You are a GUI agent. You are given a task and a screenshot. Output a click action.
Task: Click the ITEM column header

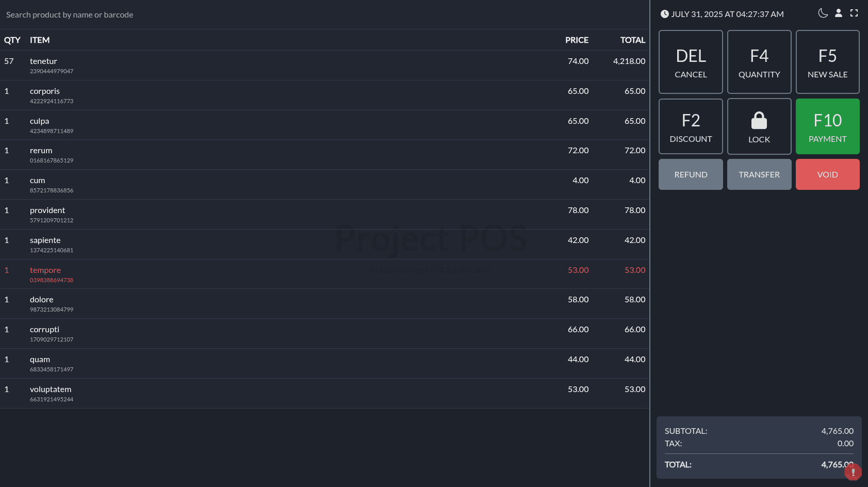point(40,40)
